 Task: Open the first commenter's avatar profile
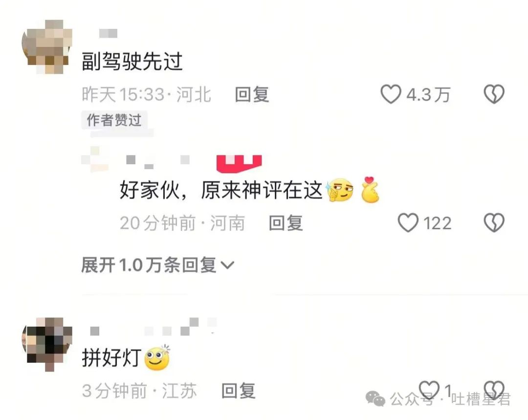[47, 46]
